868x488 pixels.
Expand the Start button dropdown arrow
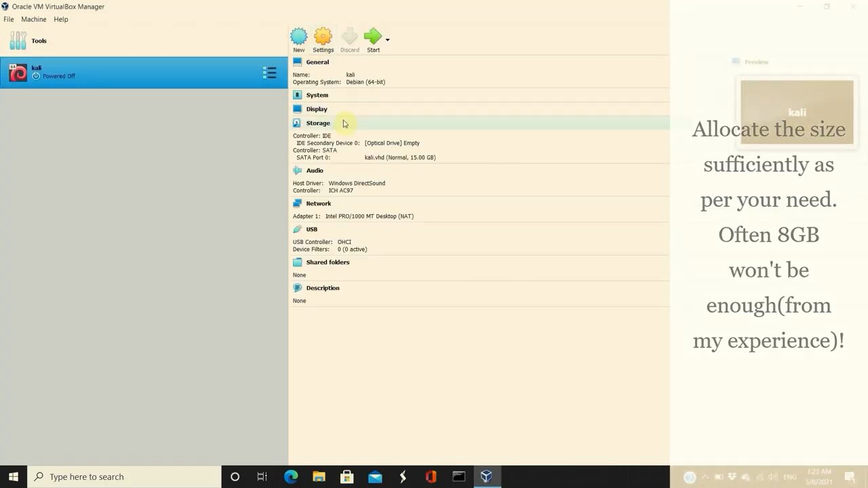(x=387, y=40)
